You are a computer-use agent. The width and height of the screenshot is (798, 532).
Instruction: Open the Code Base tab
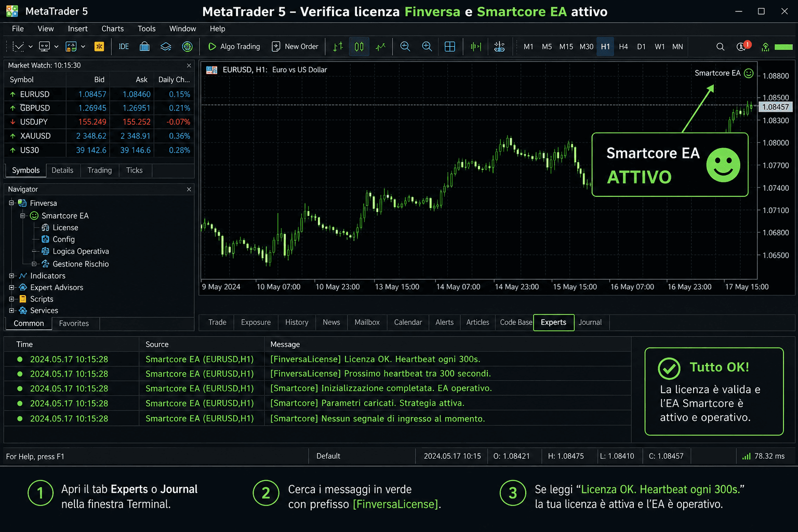tap(516, 323)
